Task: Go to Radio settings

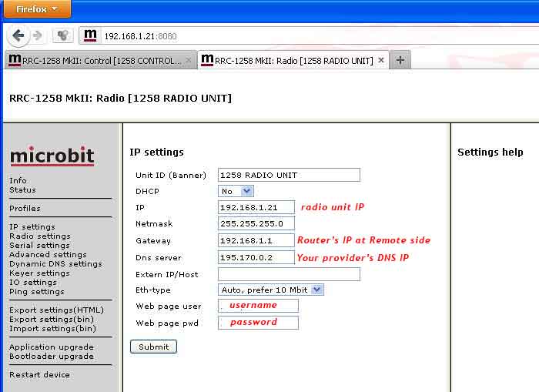Action: [x=40, y=236]
